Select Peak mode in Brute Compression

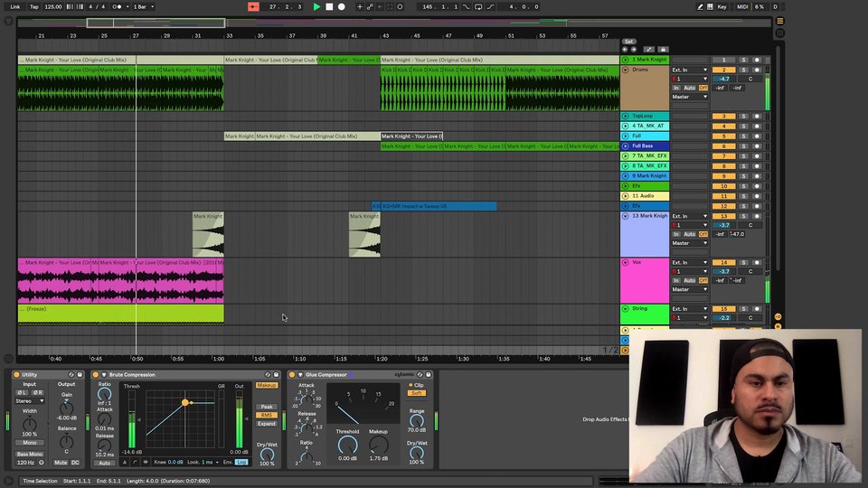point(266,407)
